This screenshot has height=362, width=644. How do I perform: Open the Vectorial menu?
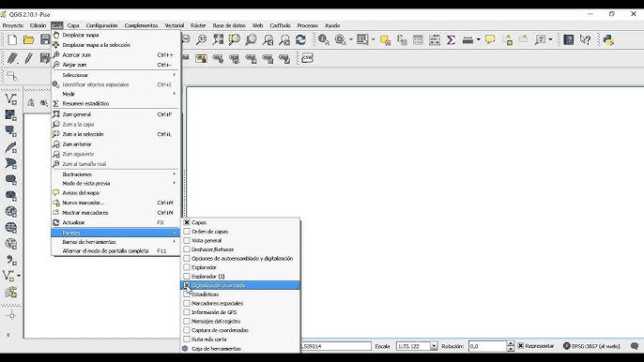point(175,25)
